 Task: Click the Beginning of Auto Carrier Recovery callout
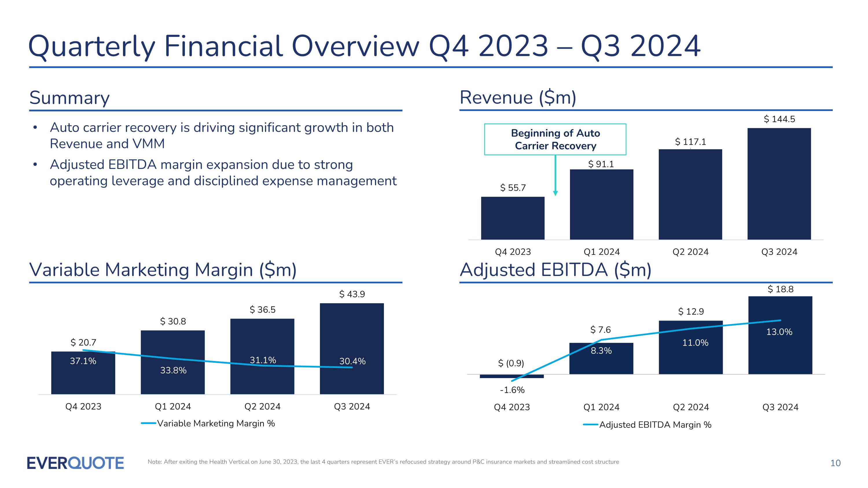click(x=555, y=139)
